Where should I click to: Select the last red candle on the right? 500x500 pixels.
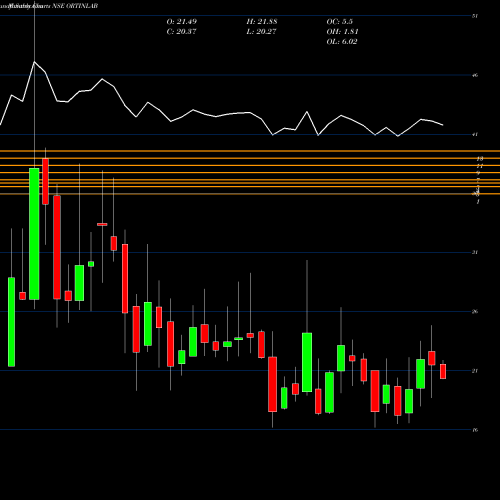(x=443, y=371)
